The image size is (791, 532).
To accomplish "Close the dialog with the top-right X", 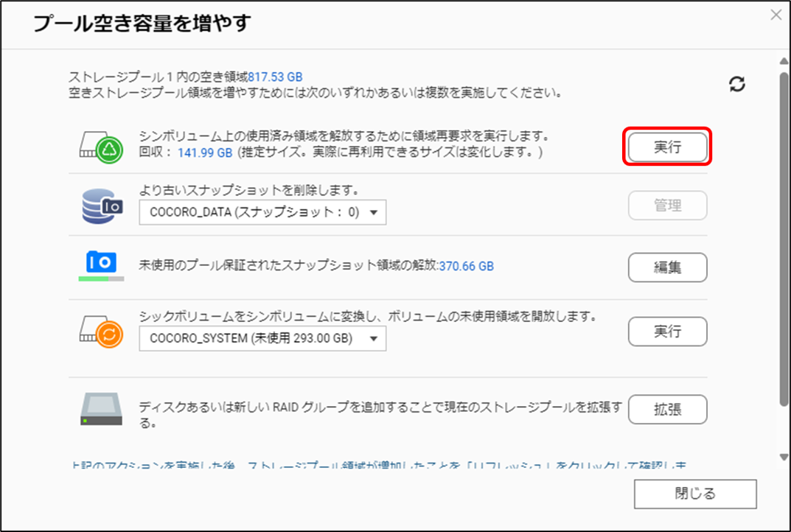I will (x=776, y=15).
